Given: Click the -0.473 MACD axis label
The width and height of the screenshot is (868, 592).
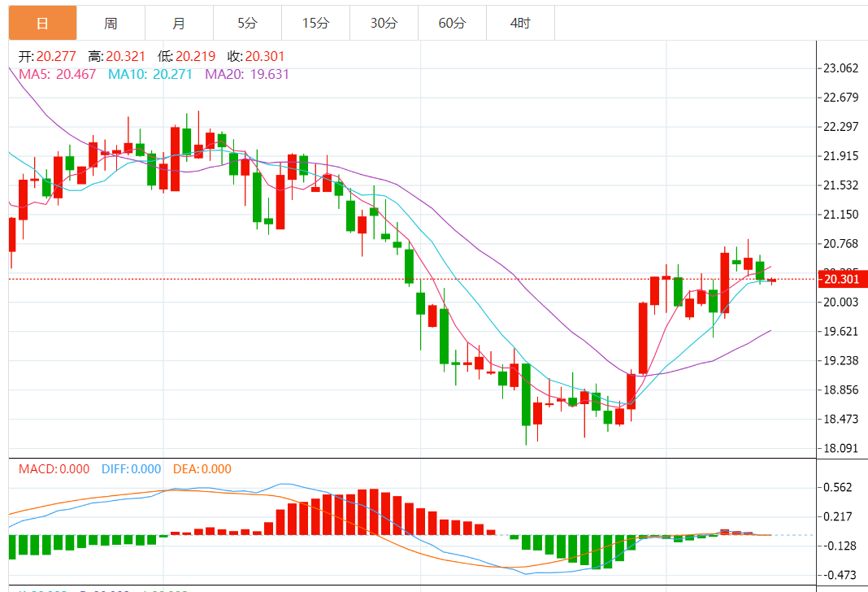Looking at the screenshot, I should click(840, 576).
